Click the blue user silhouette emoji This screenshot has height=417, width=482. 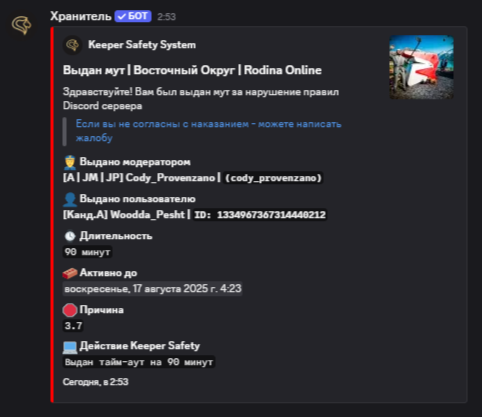(x=70, y=199)
